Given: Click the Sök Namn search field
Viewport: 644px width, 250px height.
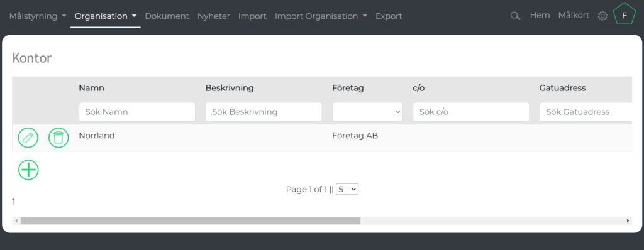Looking at the screenshot, I should coord(136,112).
